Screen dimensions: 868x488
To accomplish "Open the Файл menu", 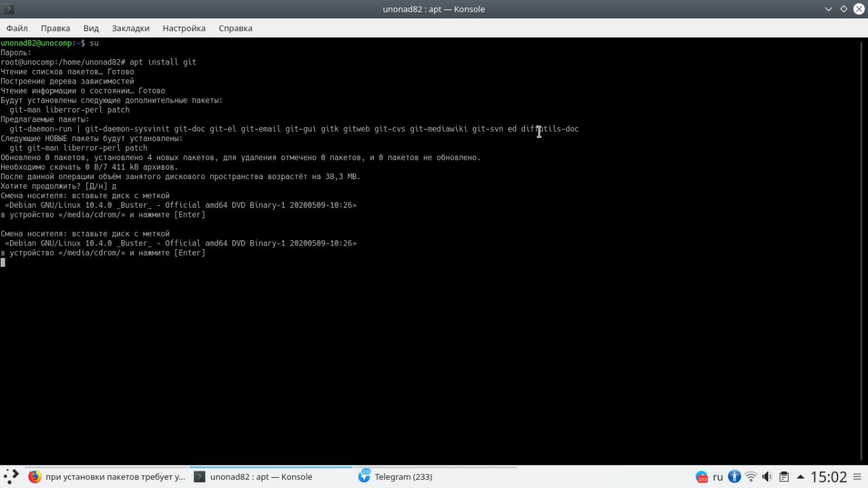I will click(17, 28).
